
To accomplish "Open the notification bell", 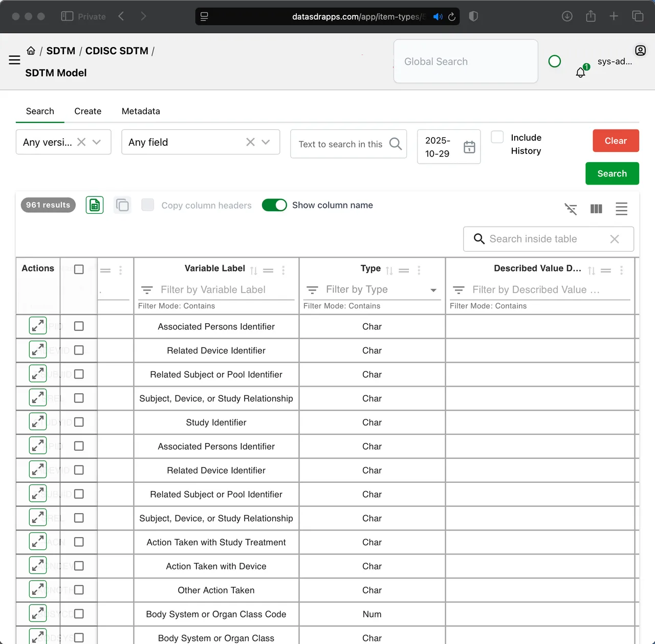I will pyautogui.click(x=580, y=72).
